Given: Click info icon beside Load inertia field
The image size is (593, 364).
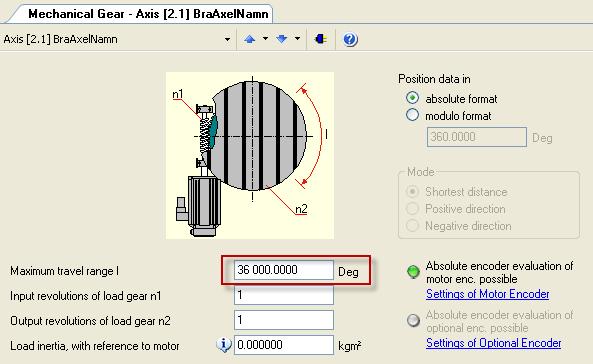Looking at the screenshot, I should coord(224,345).
